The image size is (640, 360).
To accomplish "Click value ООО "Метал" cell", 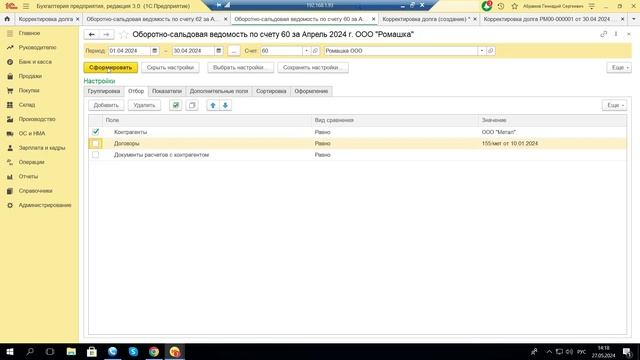I will coord(553,132).
